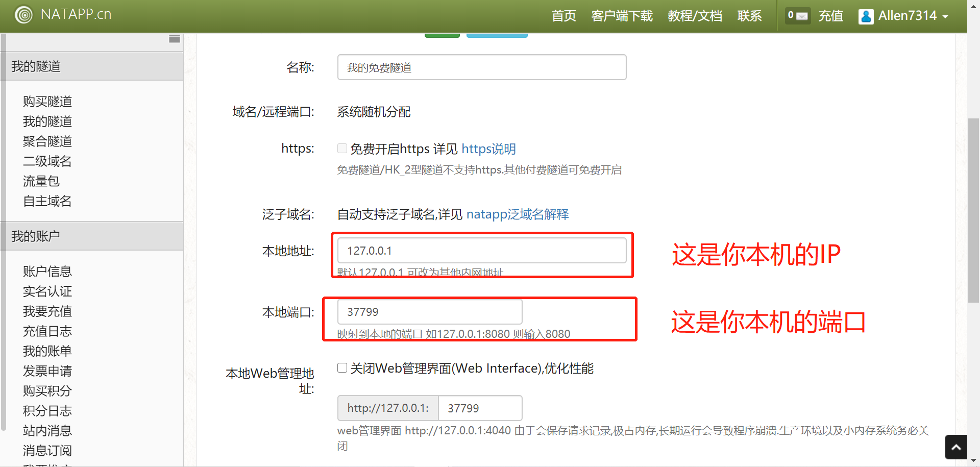Click the 系统随机分配 text

tap(374, 112)
